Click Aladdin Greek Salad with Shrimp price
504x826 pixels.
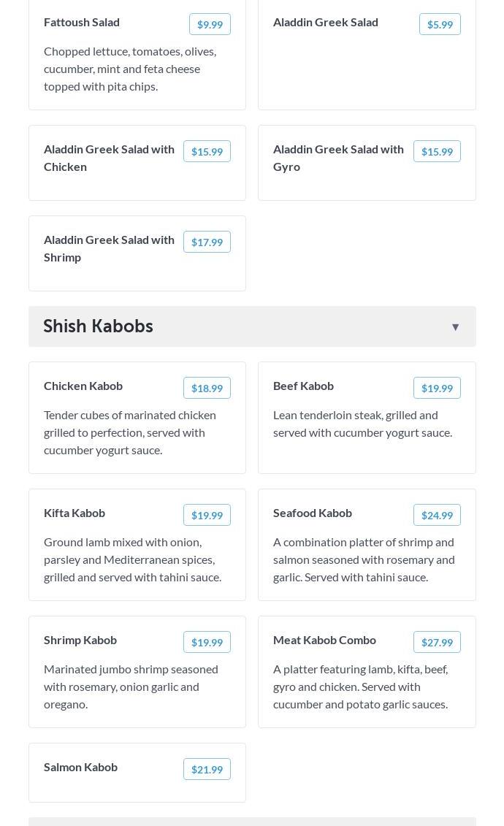[207, 242]
